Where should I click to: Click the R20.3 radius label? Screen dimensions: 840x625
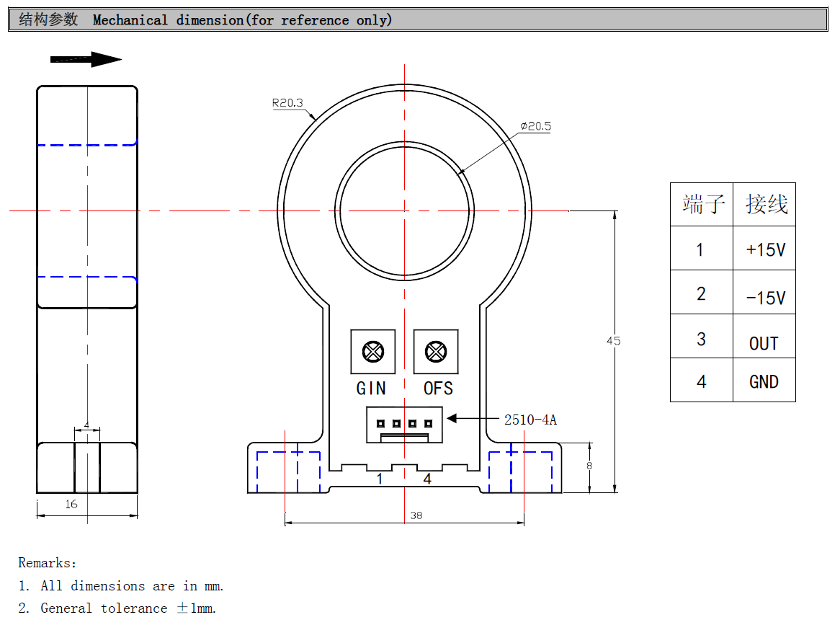click(x=287, y=103)
